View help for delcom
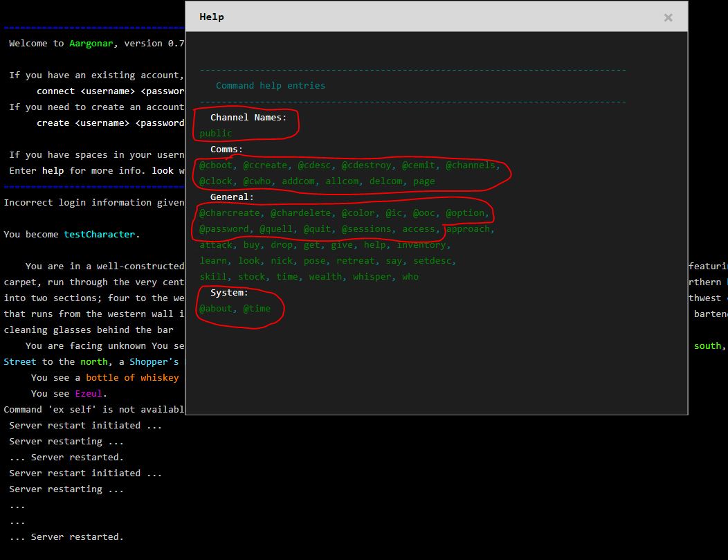This screenshot has height=560, width=728. 386,181
